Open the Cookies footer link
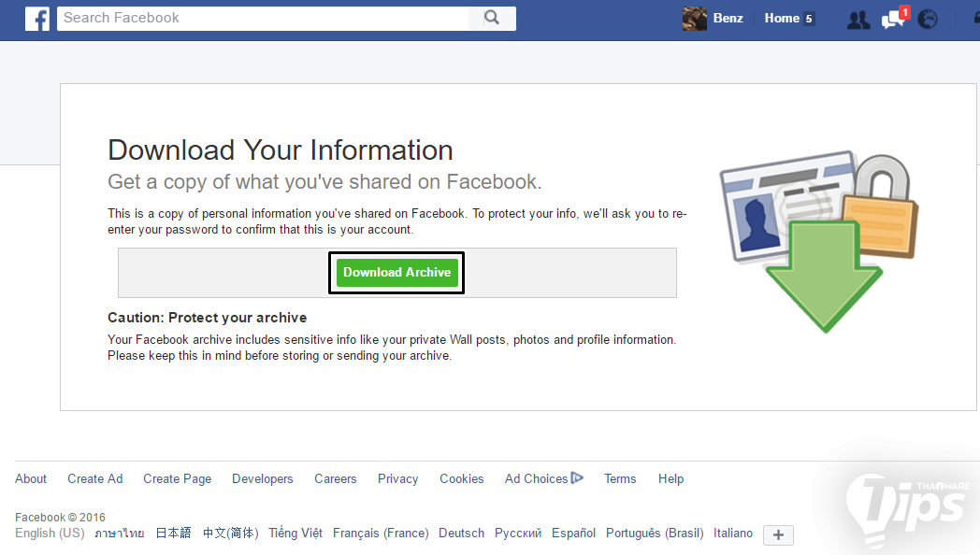Image resolution: width=980 pixels, height=555 pixels. click(462, 478)
